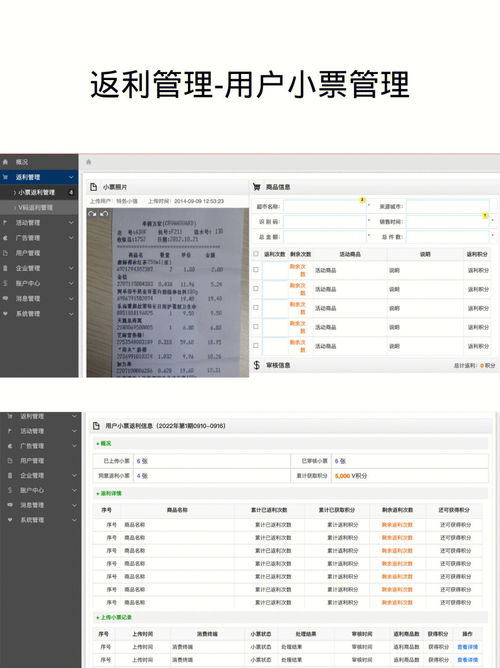Expand 系统管理 chevron in 用户小票返利信息 page sidebar

click(x=74, y=520)
